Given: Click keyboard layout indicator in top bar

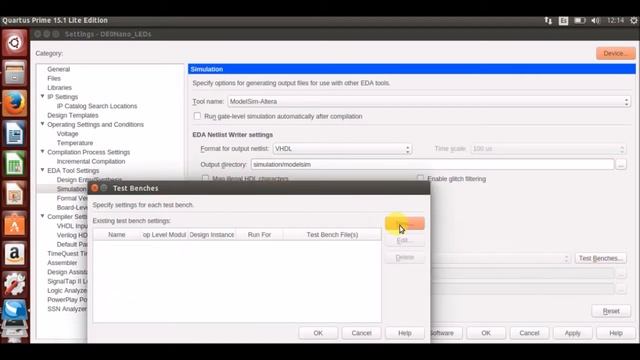Looking at the screenshot, I should (x=563, y=20).
